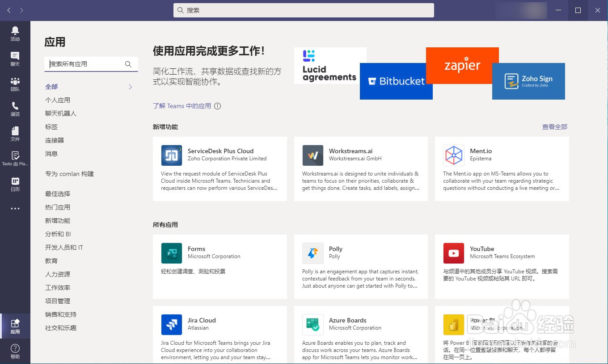Show more apps ellipsis icon

point(15,209)
